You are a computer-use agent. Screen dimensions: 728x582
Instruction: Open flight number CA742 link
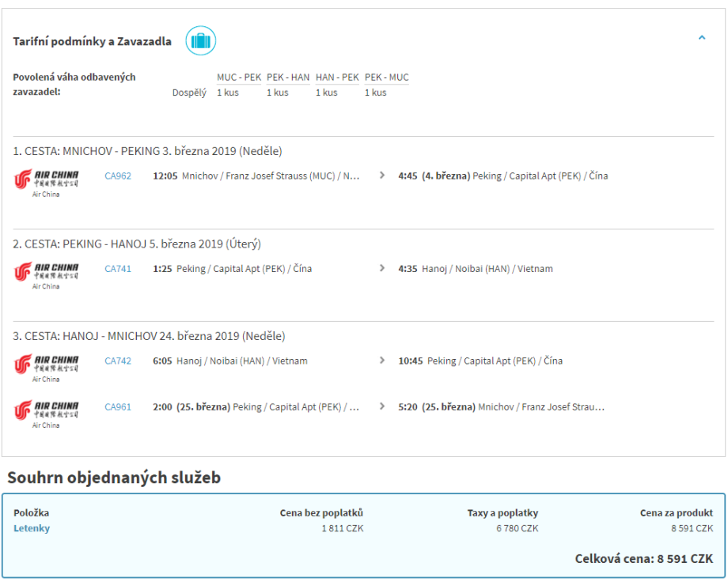118,361
